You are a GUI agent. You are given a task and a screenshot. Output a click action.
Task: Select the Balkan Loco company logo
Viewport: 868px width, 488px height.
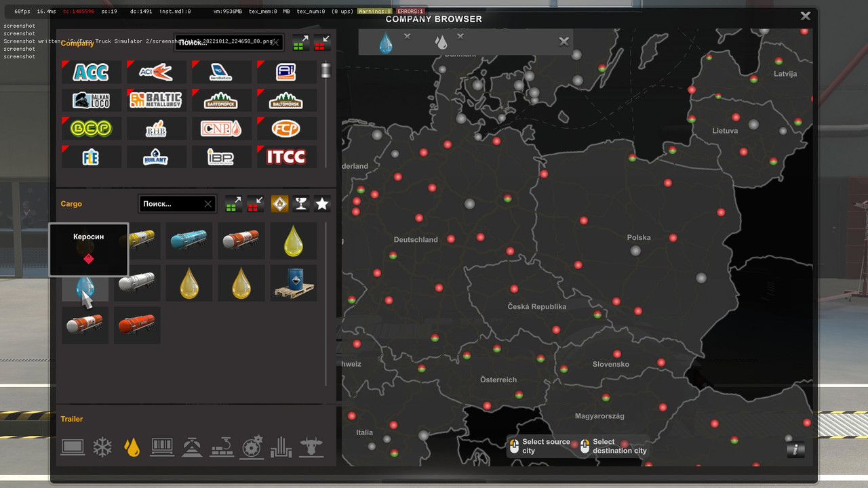(x=92, y=100)
